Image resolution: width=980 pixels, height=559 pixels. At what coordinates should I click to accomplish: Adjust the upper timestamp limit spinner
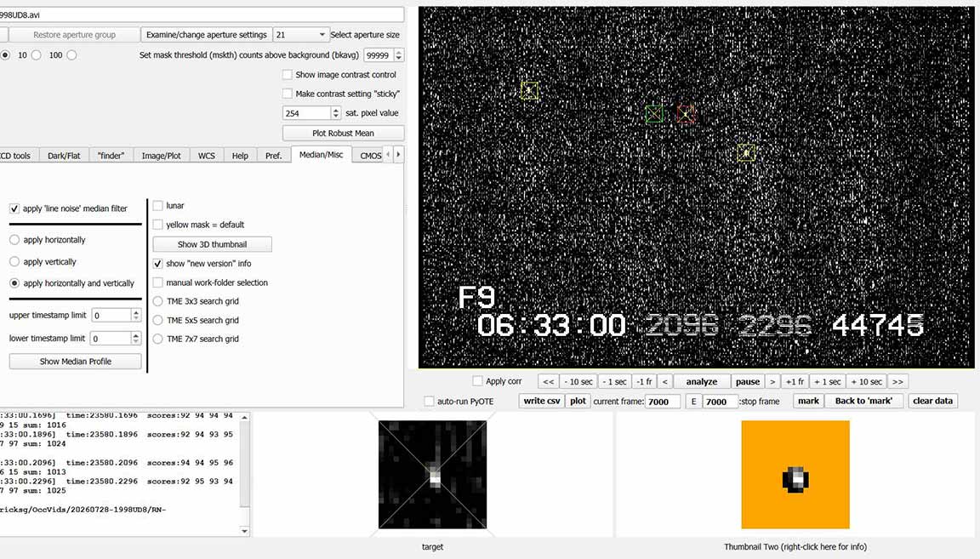[136, 316]
